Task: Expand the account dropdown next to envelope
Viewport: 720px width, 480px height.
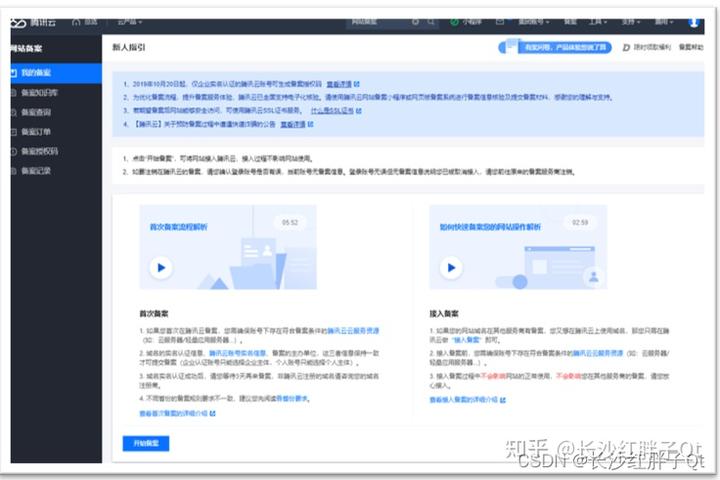Action: coord(534,22)
